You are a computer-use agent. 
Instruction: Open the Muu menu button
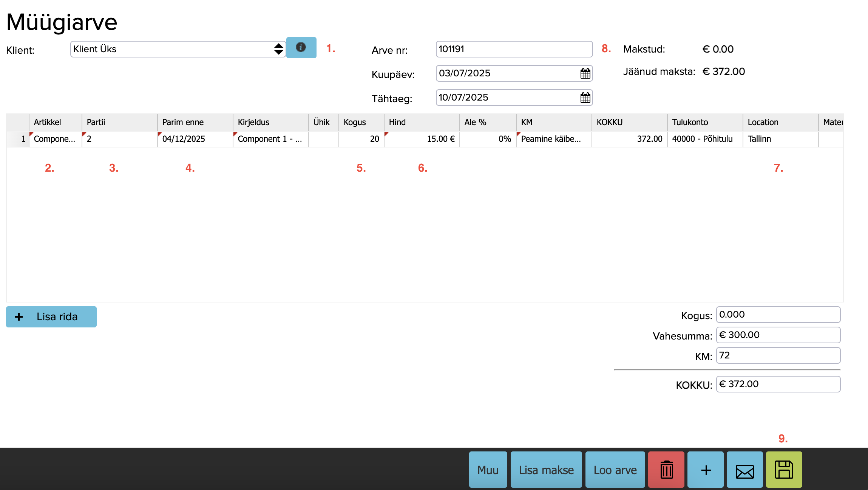click(488, 470)
